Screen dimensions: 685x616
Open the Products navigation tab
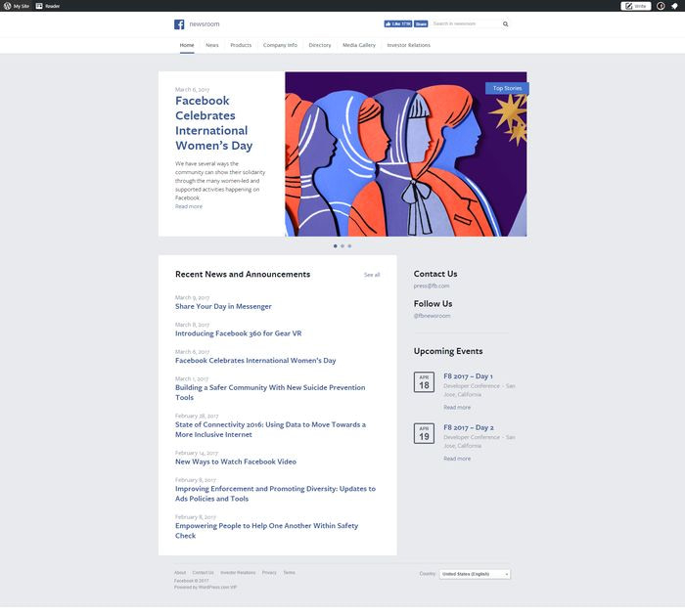pos(241,45)
